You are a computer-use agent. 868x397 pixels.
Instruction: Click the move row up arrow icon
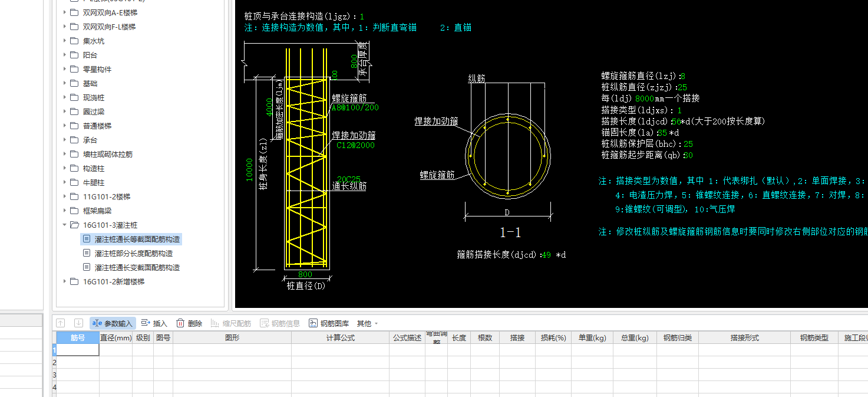[60, 323]
